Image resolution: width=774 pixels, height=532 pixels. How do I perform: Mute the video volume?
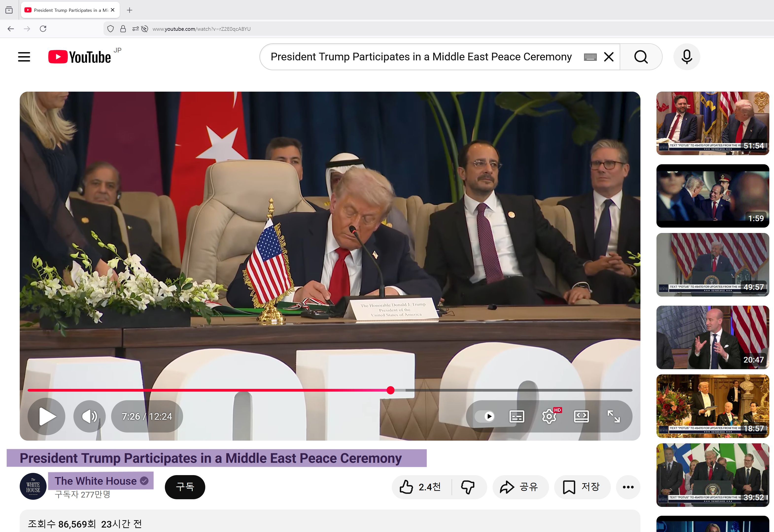pyautogui.click(x=89, y=416)
